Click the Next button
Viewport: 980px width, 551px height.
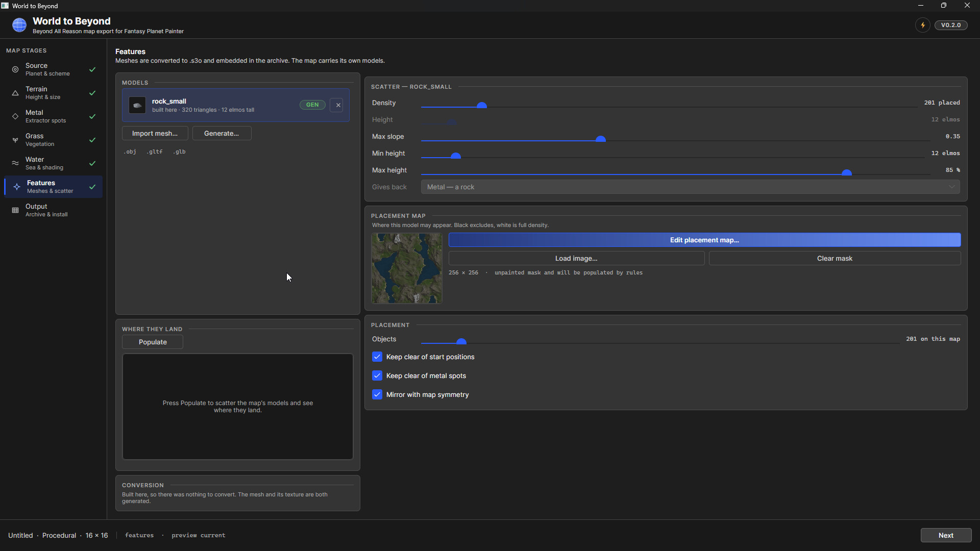click(946, 535)
